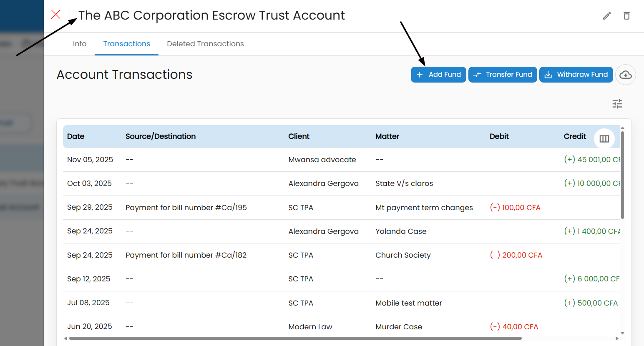Close the escrow trust account panel
Screen dimensions: 644x346
pyautogui.click(x=56, y=15)
